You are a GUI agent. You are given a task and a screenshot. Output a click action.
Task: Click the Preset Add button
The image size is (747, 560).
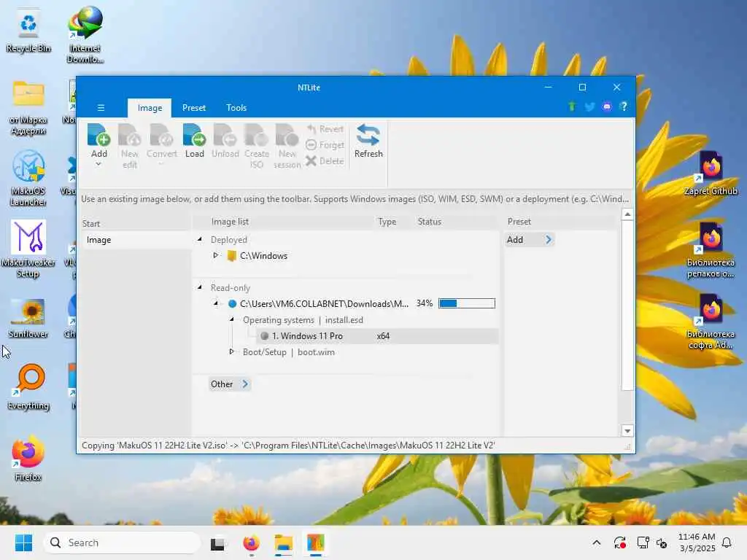pyautogui.click(x=529, y=239)
